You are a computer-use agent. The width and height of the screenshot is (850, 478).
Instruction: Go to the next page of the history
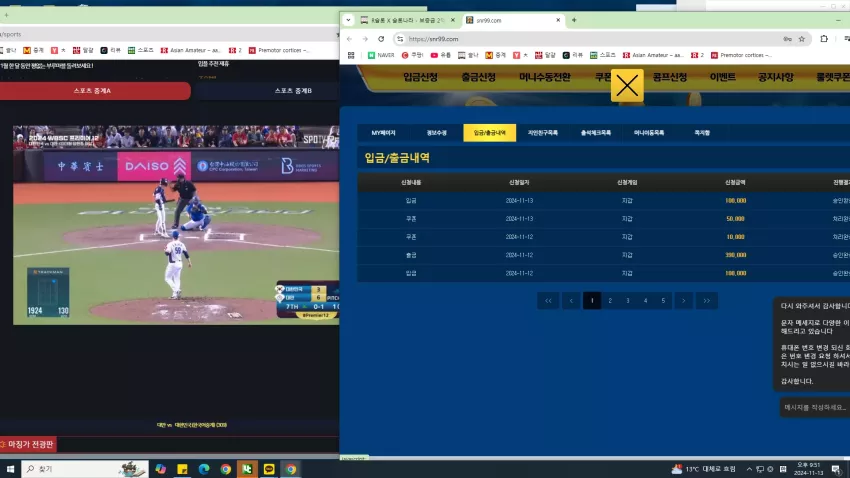coord(684,301)
